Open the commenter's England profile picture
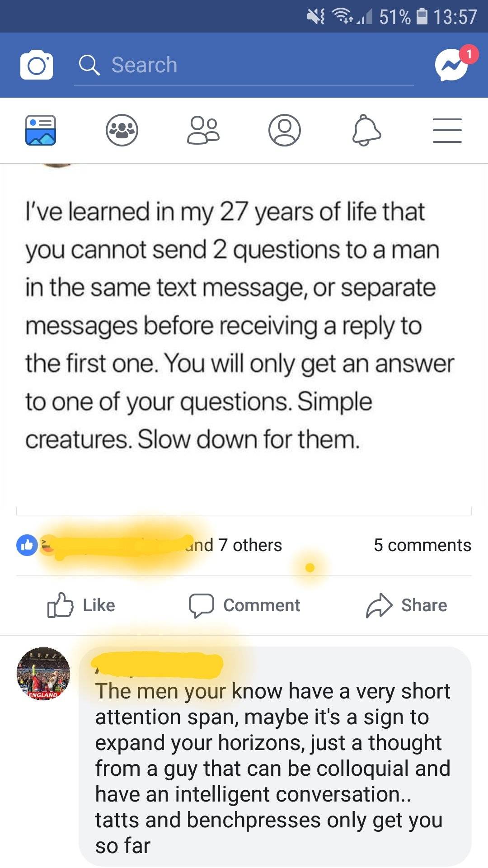Image resolution: width=488 pixels, height=868 pixels. click(x=43, y=674)
